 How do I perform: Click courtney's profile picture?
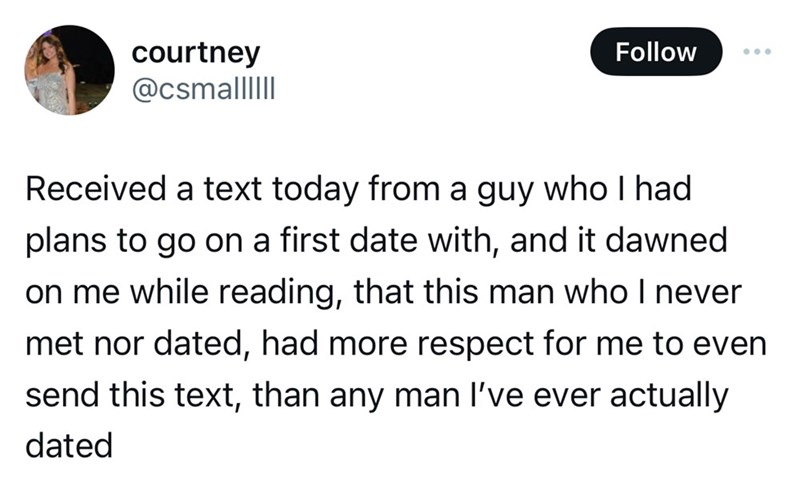70,70
